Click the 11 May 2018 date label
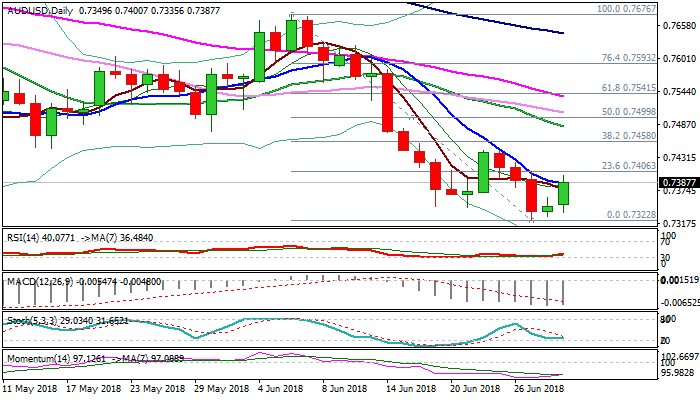 [31, 387]
